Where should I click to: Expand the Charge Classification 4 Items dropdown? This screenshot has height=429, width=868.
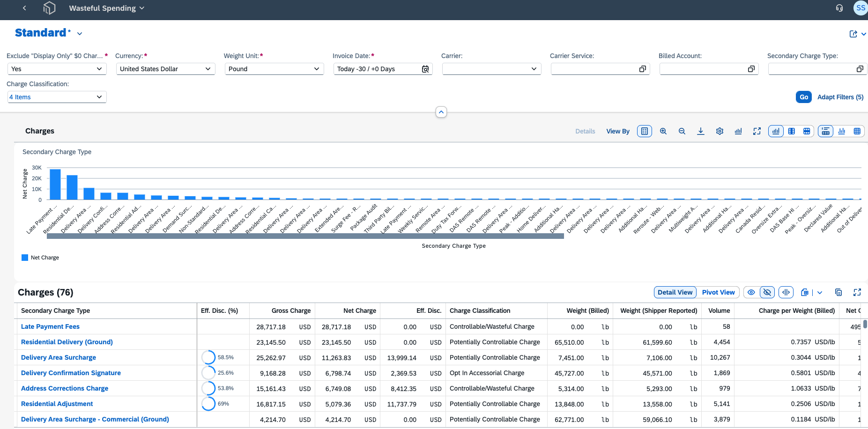[x=57, y=97]
